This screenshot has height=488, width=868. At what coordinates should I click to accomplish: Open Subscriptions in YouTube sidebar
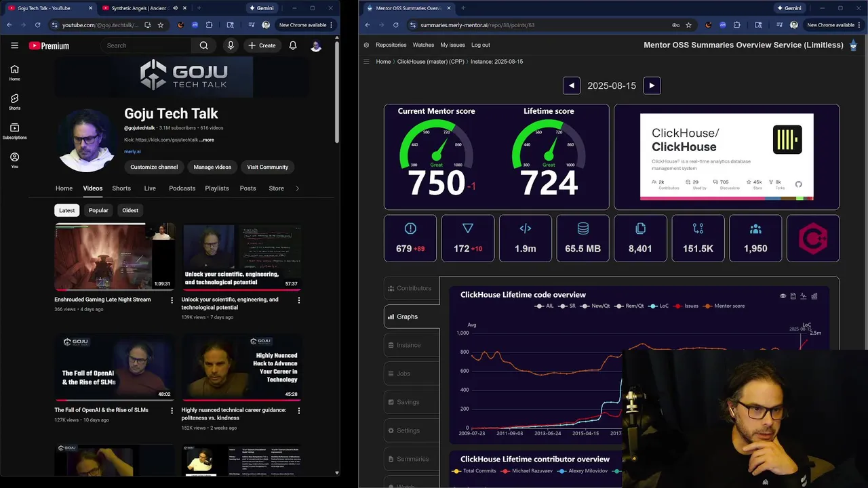click(x=14, y=131)
